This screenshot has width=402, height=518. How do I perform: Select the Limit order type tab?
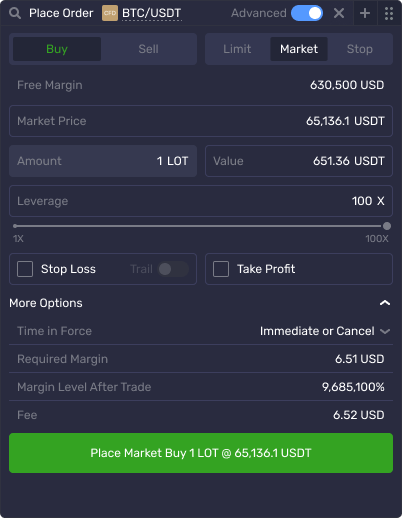pyautogui.click(x=237, y=49)
